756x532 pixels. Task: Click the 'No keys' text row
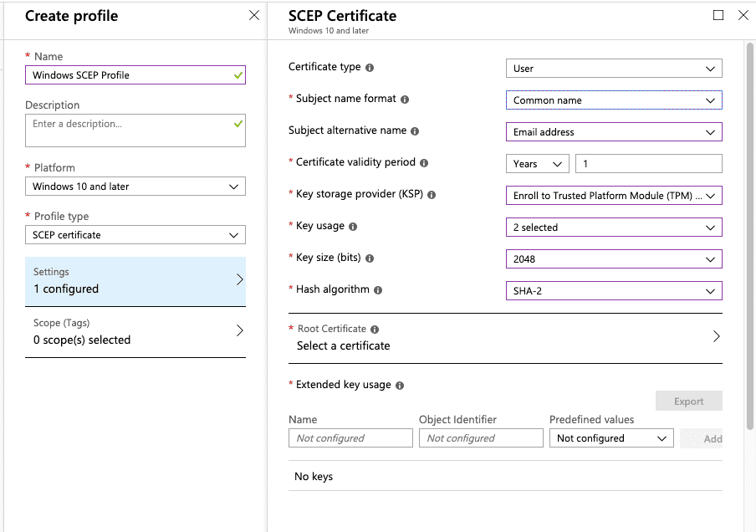click(505, 477)
